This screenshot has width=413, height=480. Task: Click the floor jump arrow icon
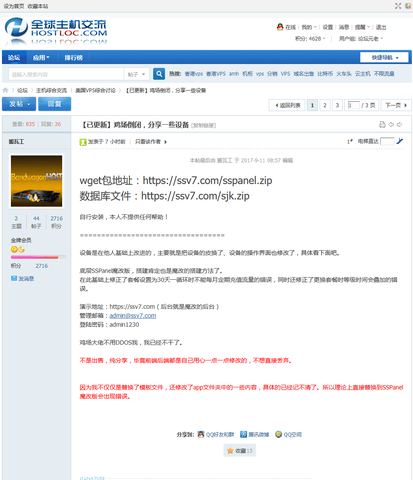[400, 141]
